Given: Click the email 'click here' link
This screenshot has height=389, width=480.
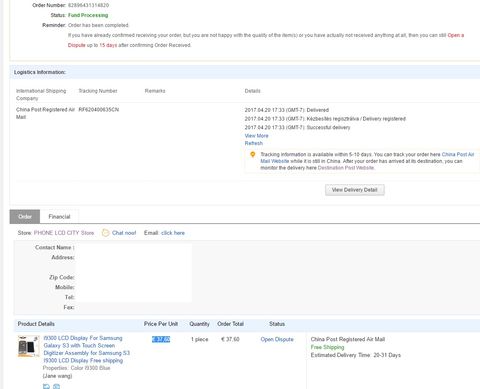Looking at the screenshot, I should point(173,233).
